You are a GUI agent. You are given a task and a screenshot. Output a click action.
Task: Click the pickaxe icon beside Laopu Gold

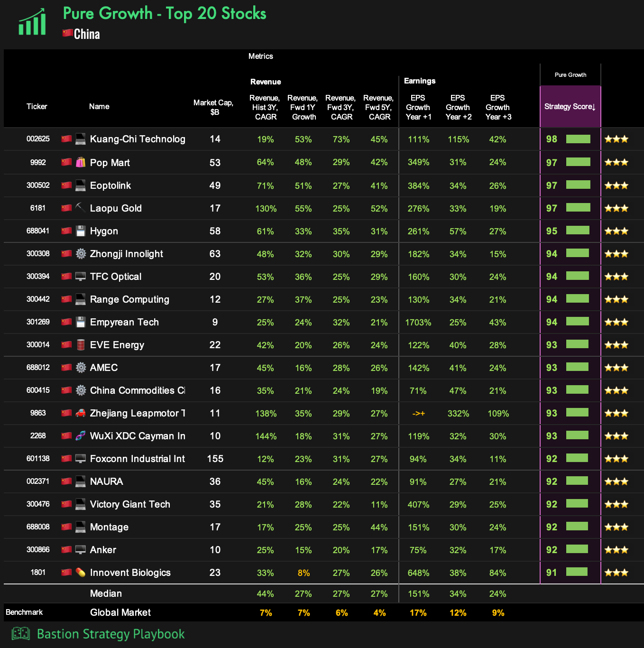(x=81, y=208)
